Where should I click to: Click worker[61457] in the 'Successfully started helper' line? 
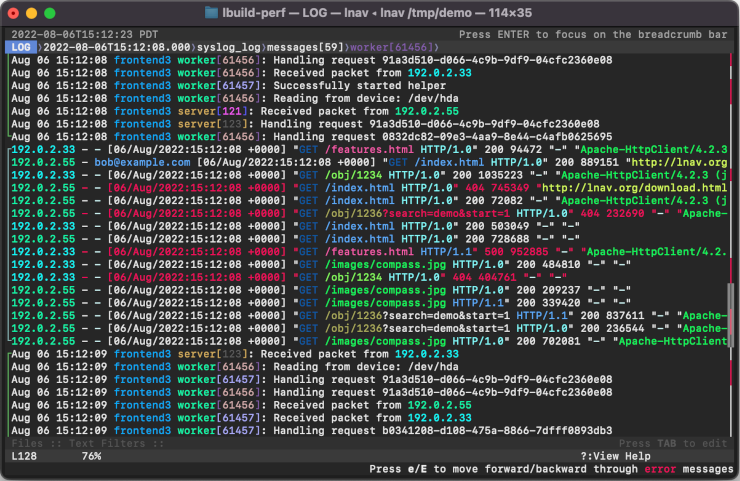(219, 86)
